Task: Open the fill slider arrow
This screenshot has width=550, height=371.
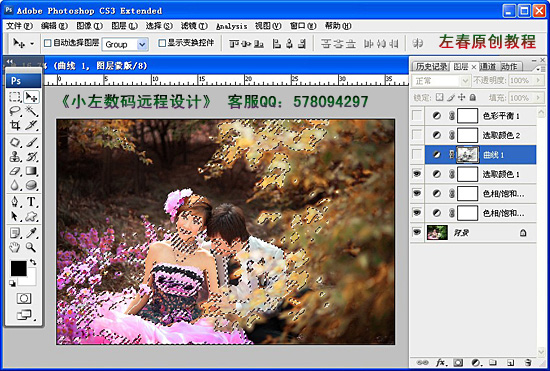Action: click(538, 97)
